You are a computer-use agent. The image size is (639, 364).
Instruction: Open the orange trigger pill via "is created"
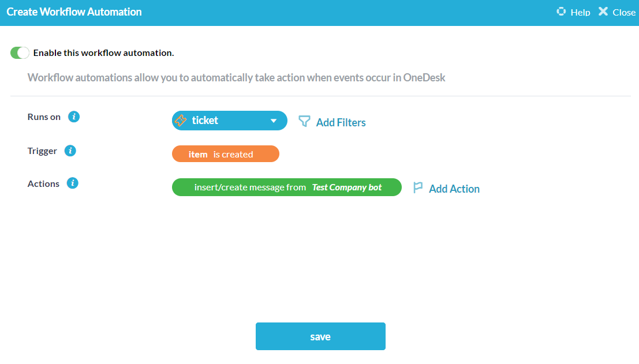click(233, 154)
